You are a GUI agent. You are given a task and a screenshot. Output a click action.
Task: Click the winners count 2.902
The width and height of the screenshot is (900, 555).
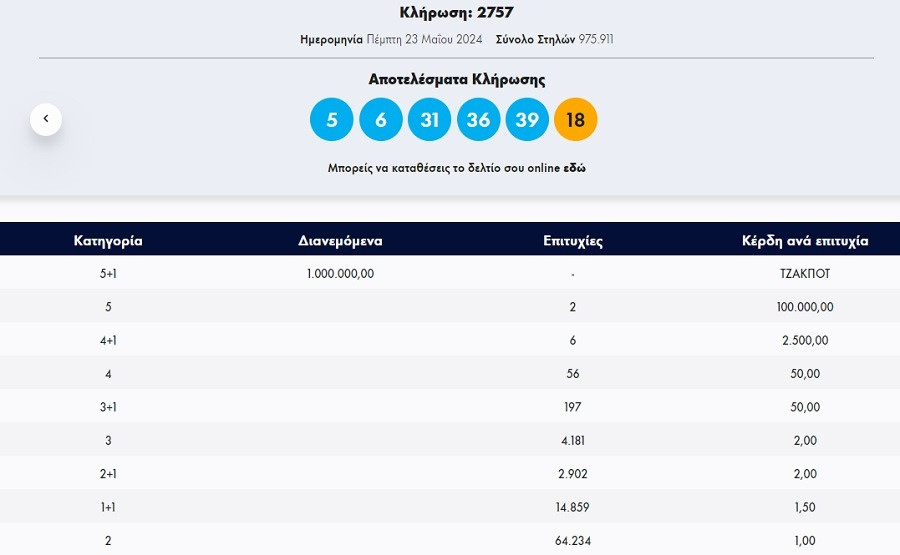[x=573, y=474]
